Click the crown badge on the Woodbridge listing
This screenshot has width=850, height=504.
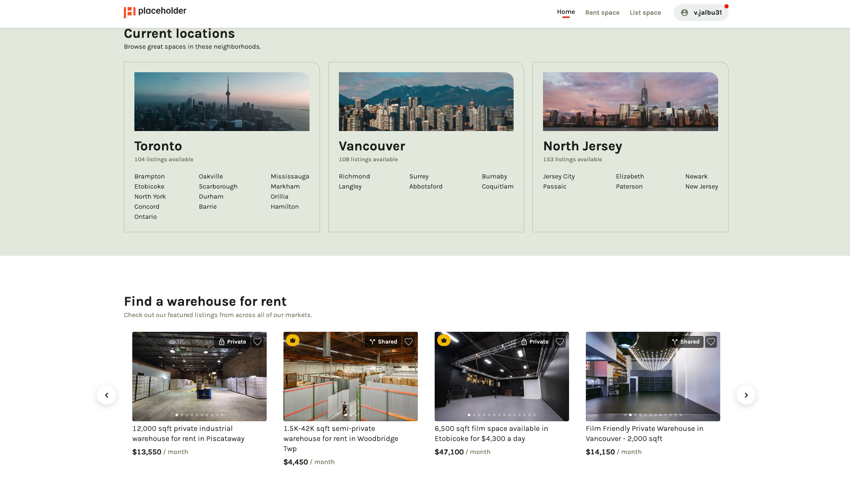click(293, 340)
